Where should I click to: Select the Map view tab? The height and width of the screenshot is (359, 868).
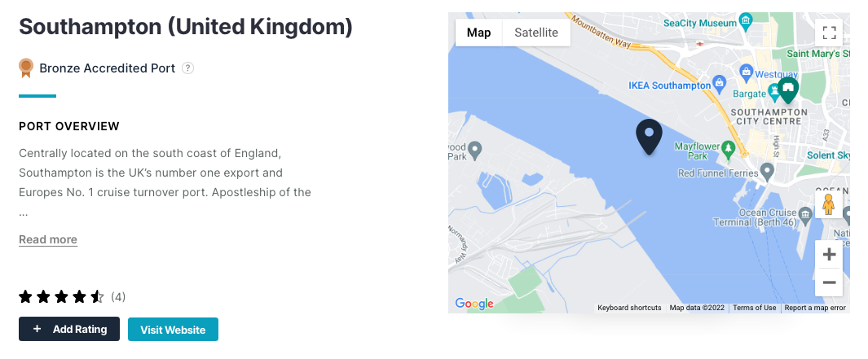[x=479, y=33]
